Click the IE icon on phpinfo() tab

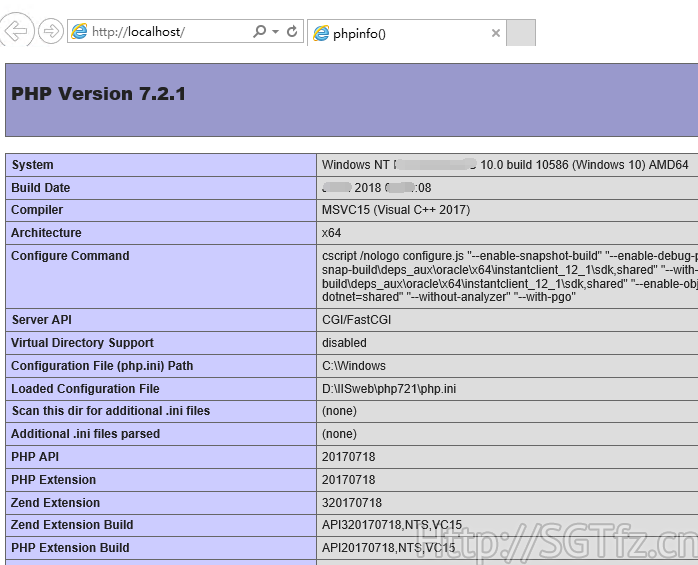[321, 33]
